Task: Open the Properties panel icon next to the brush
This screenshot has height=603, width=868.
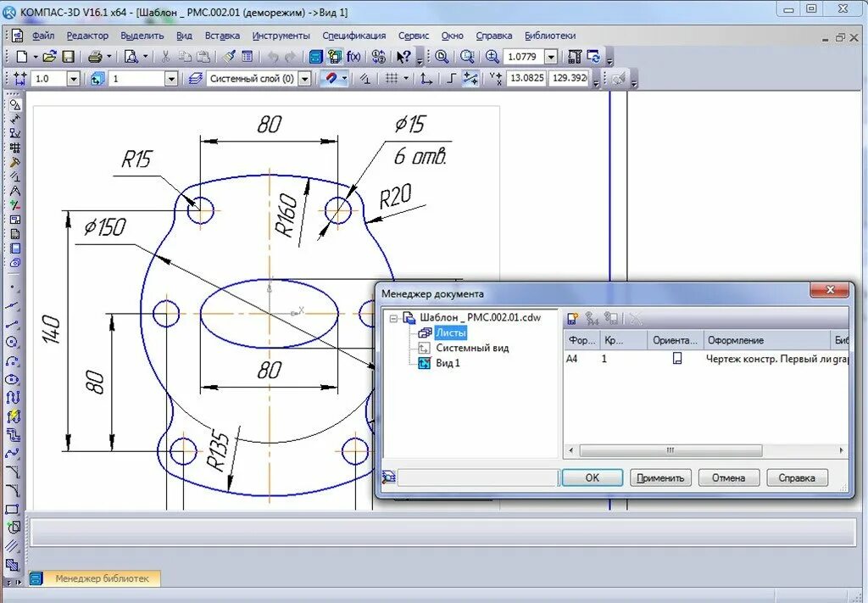Action: 247,57
